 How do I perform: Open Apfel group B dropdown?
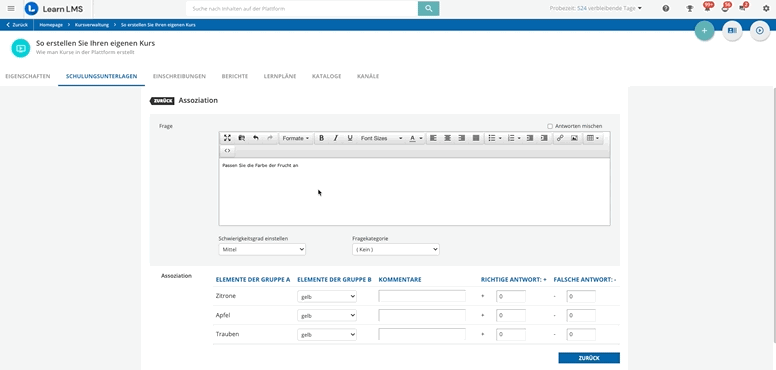(327, 315)
